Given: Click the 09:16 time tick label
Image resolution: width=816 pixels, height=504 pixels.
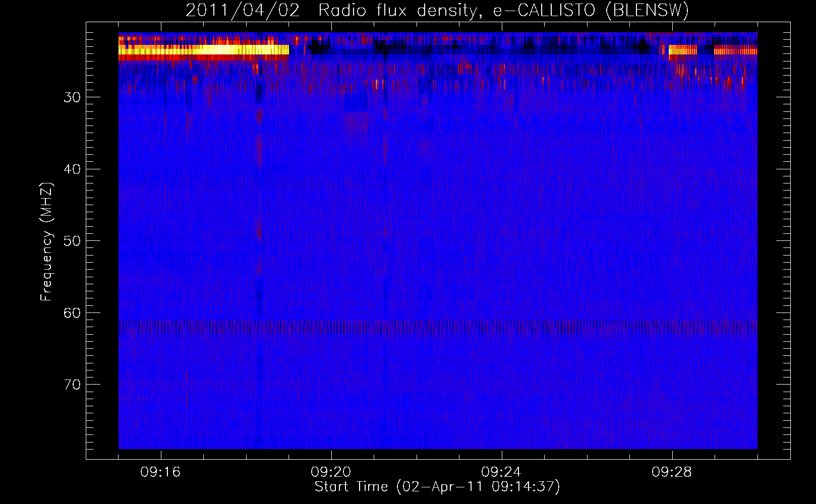Looking at the screenshot, I should (160, 472).
